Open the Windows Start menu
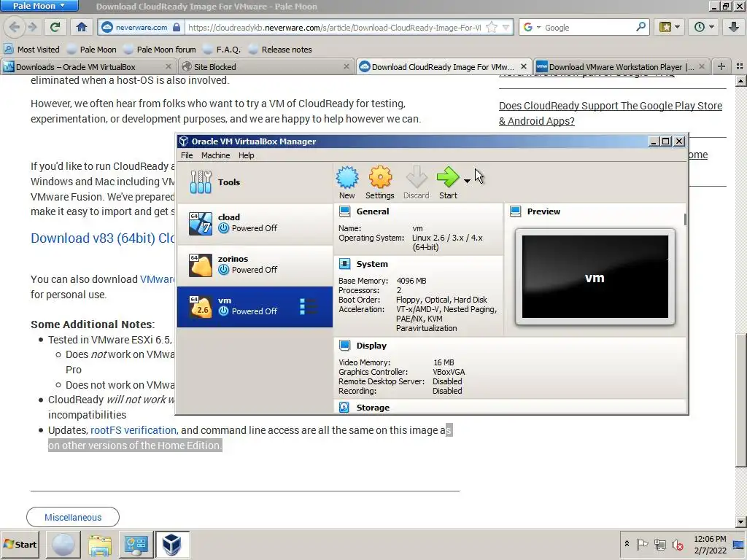Viewport: 747px width, 560px height. point(20,544)
